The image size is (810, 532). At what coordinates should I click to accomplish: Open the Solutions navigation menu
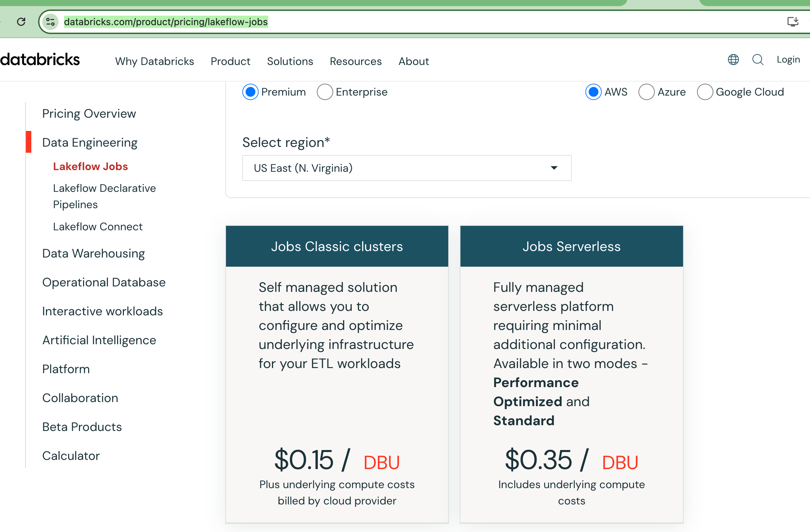tap(290, 61)
